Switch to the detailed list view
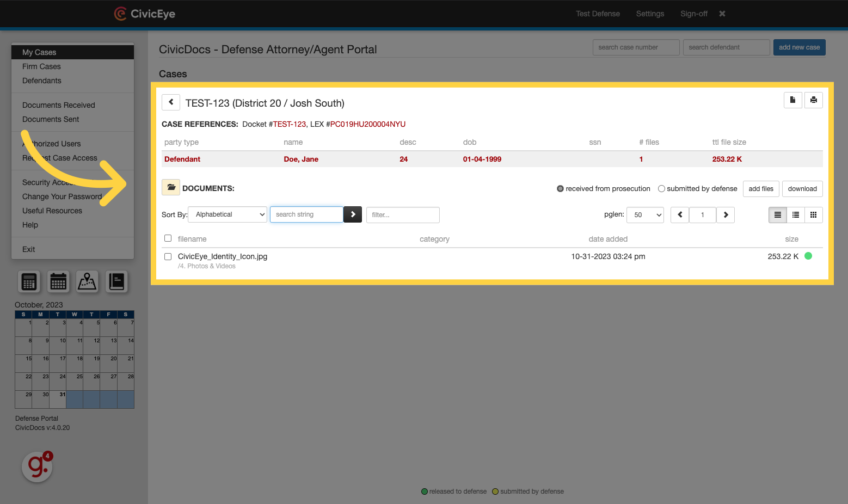 click(x=778, y=215)
